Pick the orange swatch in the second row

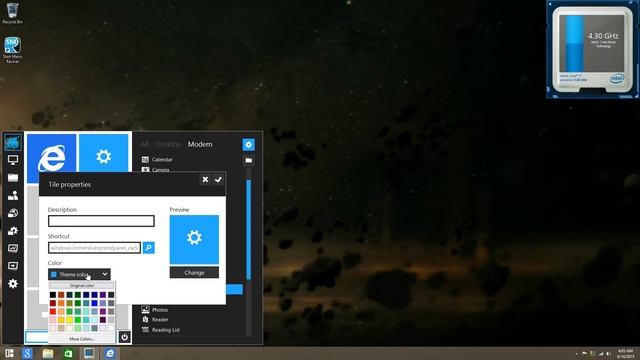click(61, 303)
